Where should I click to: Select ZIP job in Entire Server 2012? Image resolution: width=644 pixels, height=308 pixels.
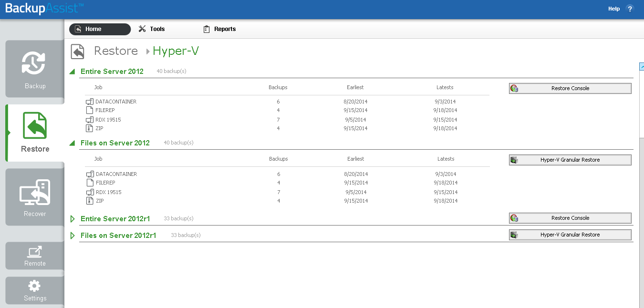(x=99, y=128)
